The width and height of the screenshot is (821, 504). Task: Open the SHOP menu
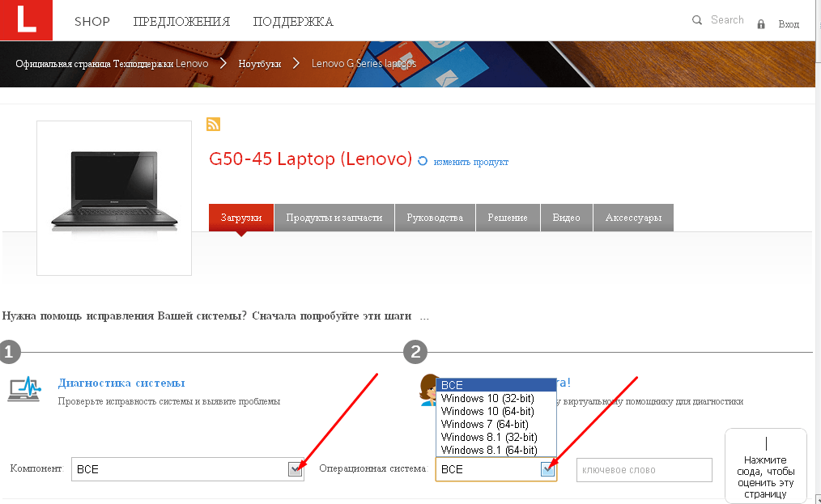tap(92, 22)
